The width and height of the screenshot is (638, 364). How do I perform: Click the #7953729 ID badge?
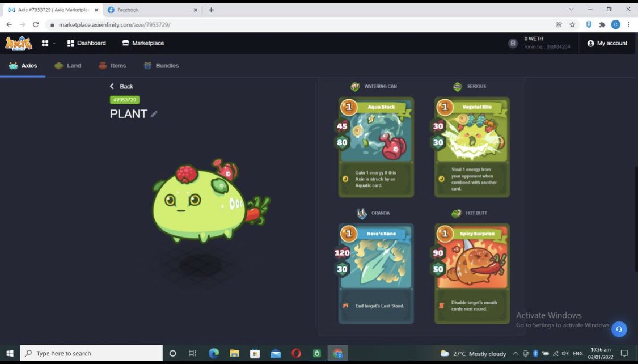[x=125, y=100]
